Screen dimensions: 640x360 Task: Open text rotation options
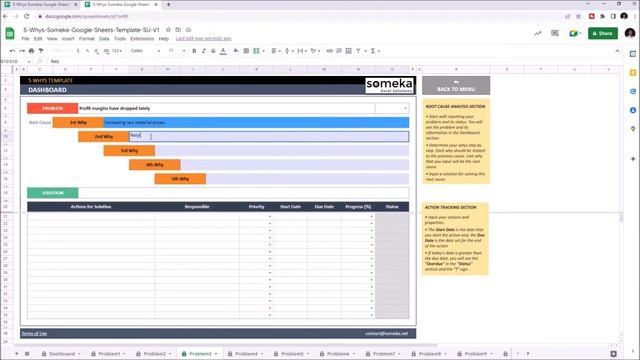click(315, 51)
